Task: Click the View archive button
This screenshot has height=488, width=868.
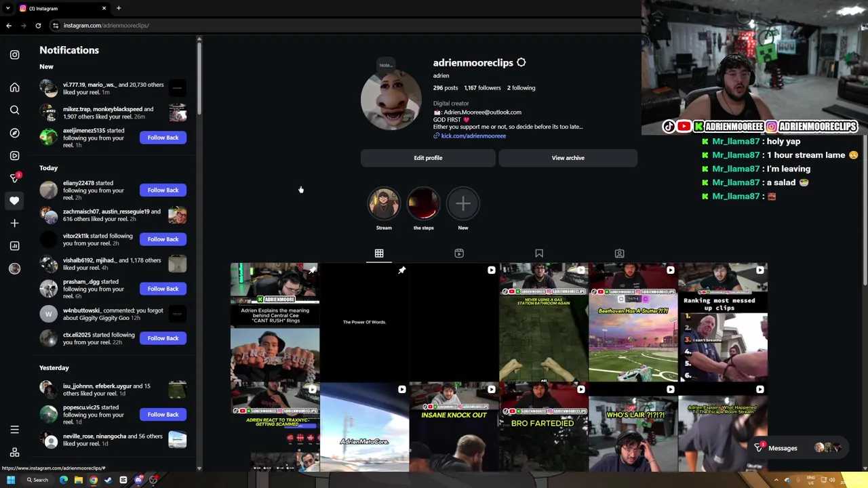Action: pos(568,158)
